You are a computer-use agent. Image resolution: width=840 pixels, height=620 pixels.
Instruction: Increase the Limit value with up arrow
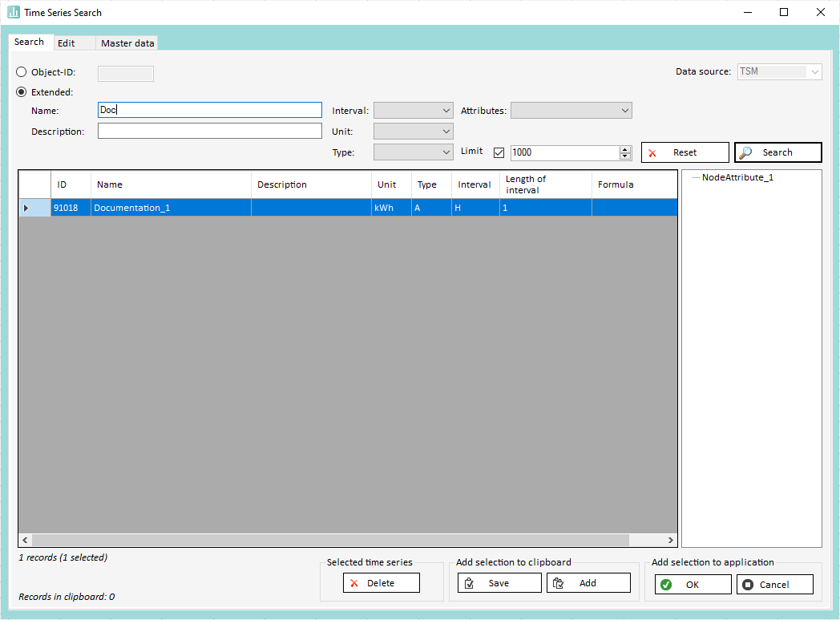click(625, 149)
